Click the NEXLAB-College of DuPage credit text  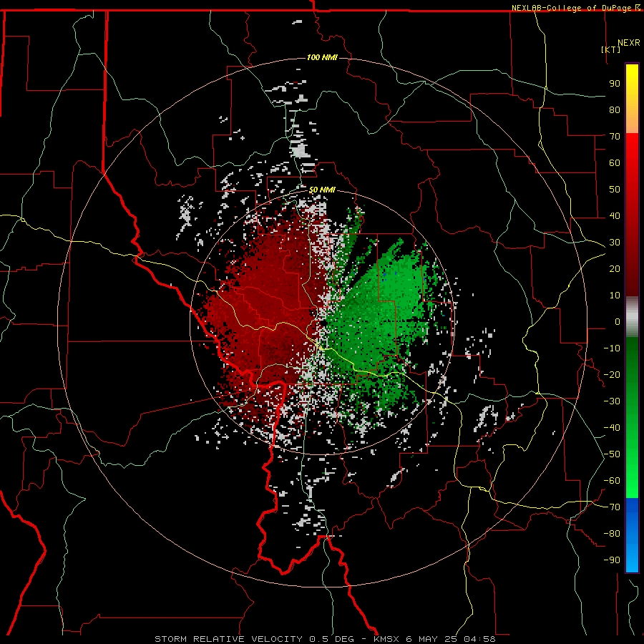(572, 8)
